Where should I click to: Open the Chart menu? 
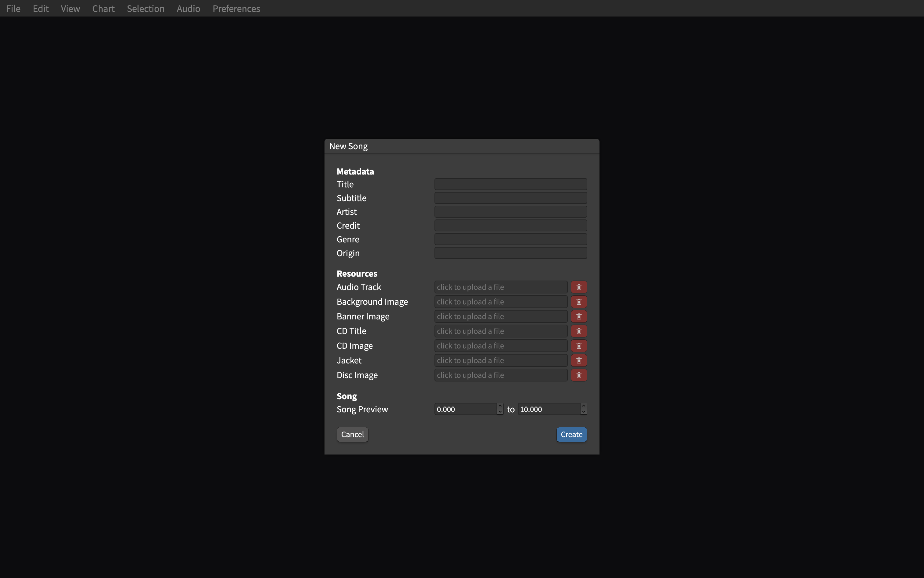(103, 9)
